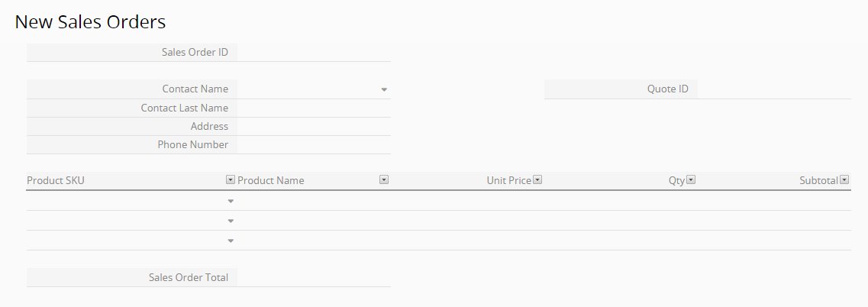The image size is (868, 307).
Task: Click the Address input field
Action: point(314,126)
